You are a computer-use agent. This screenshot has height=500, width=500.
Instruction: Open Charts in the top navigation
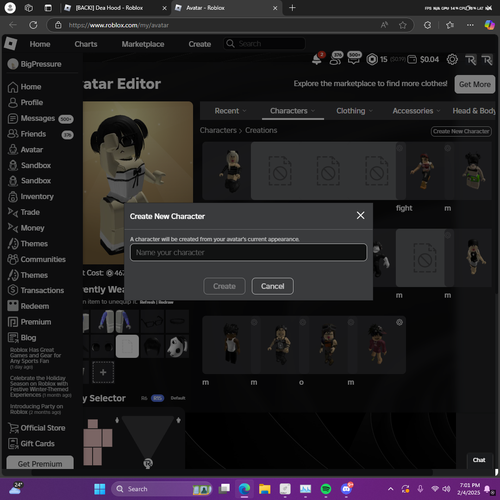tap(86, 44)
